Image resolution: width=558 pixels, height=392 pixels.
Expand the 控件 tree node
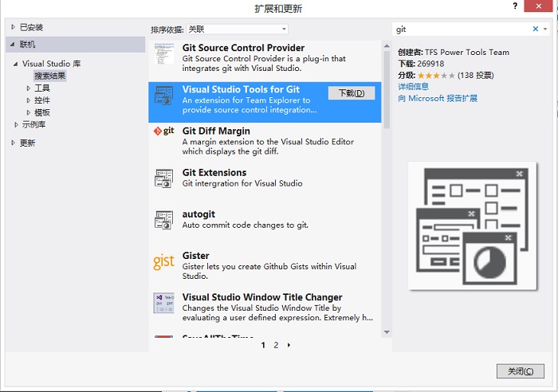click(29, 100)
